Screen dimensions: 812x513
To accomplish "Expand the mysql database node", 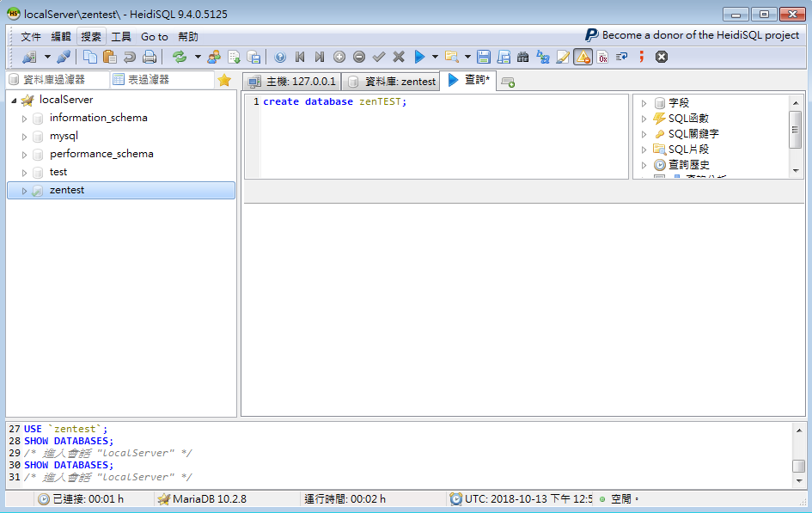I will tap(24, 137).
